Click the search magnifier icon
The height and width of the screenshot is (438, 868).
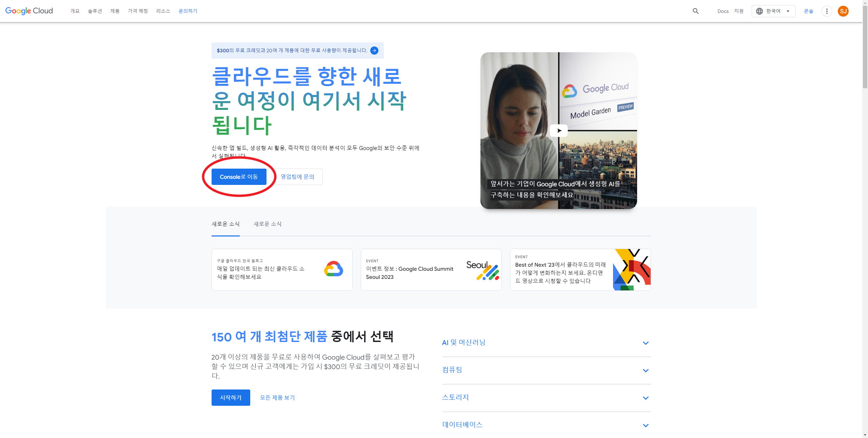coord(695,11)
